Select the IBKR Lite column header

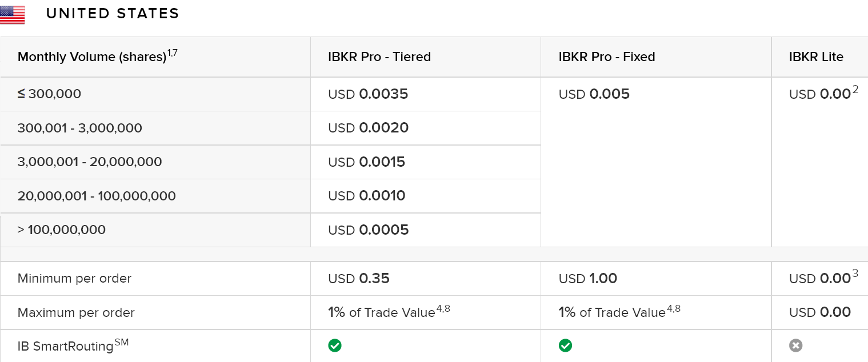816,57
